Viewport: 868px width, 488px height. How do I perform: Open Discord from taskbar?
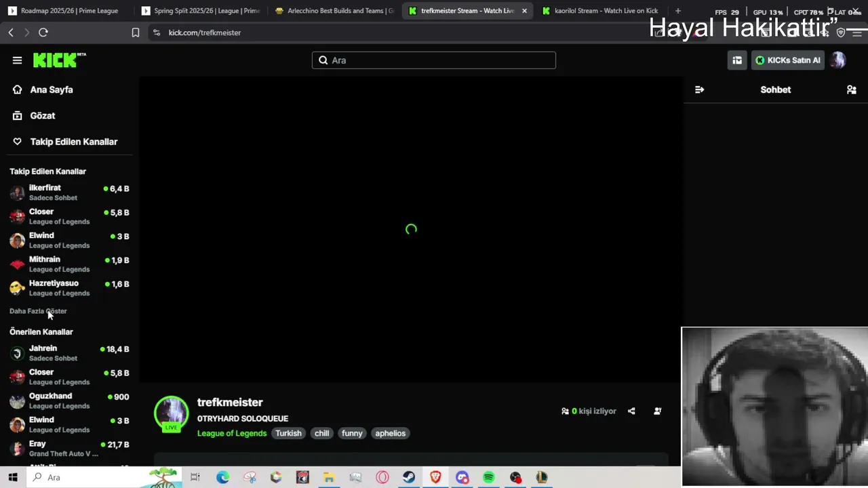pyautogui.click(x=462, y=477)
